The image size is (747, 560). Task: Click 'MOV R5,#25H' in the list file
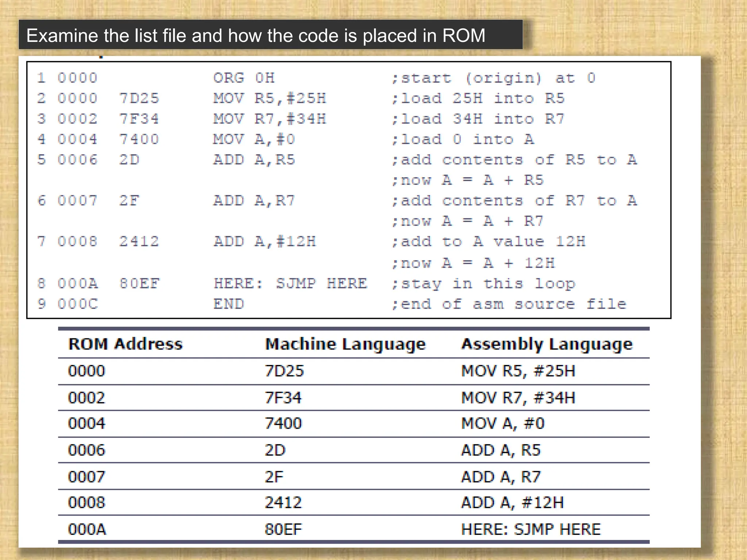pos(270,98)
